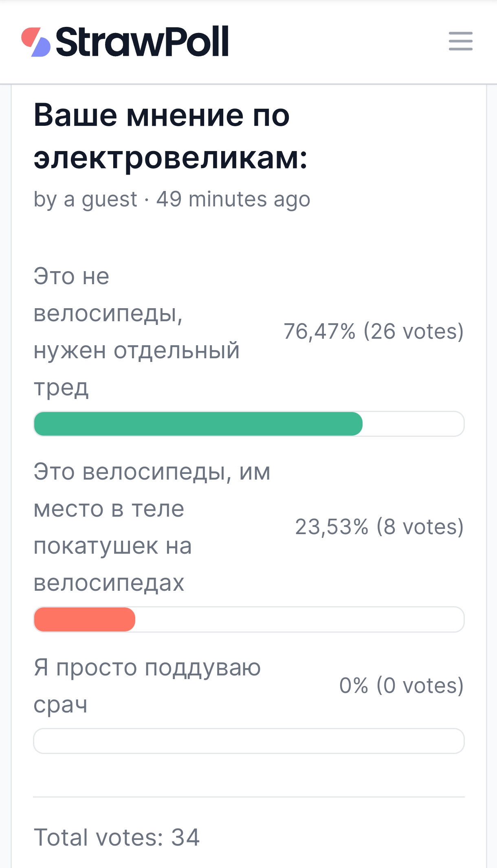The height and width of the screenshot is (868, 497).
Task: Click the poll title "Ваше мнение по электровеликам:"
Action: click(170, 136)
